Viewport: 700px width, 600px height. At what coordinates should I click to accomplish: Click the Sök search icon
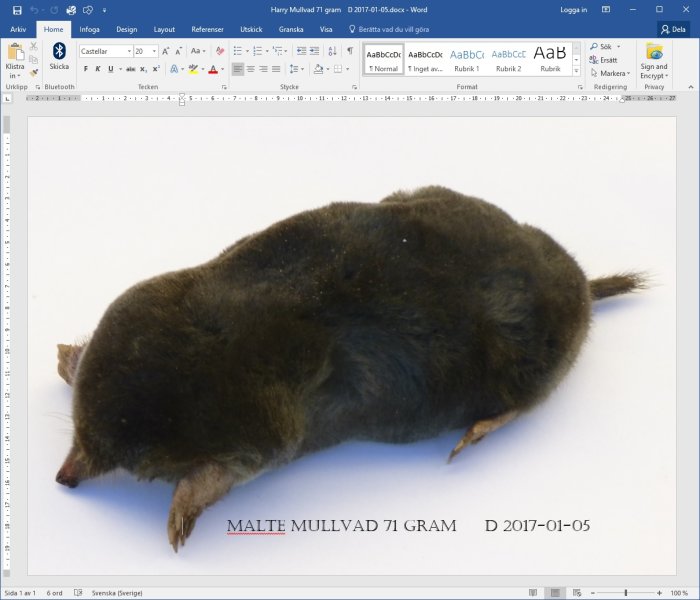coord(594,46)
